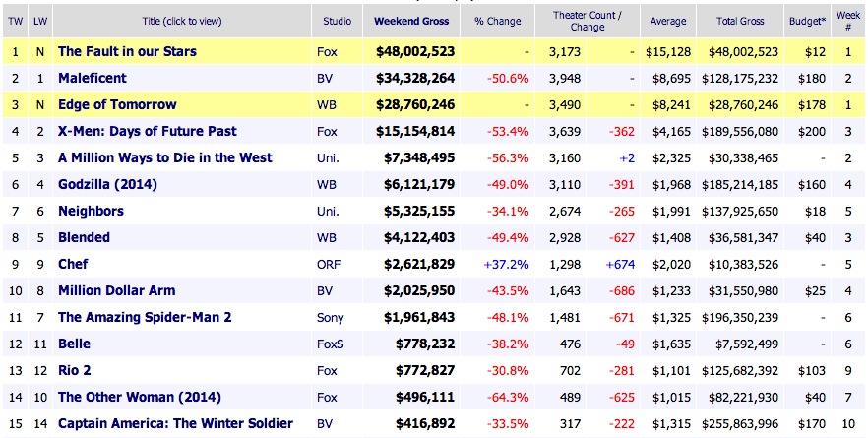Click the Chef movie title
This screenshot has height=438, width=868.
pyautogui.click(x=74, y=264)
